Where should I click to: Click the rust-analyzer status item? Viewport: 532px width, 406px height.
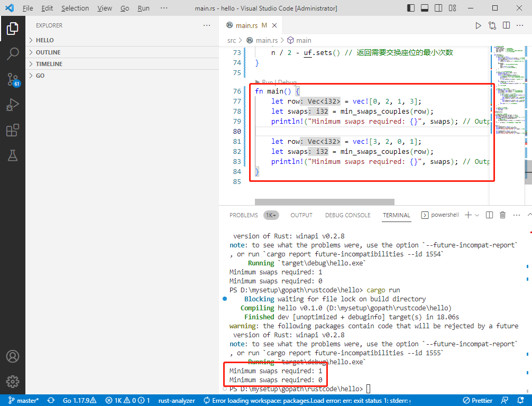177,400
